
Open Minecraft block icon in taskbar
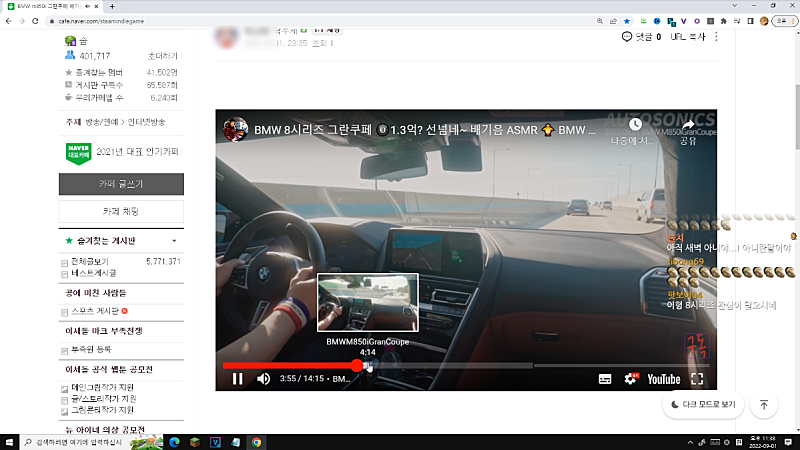pyautogui.click(x=195, y=442)
